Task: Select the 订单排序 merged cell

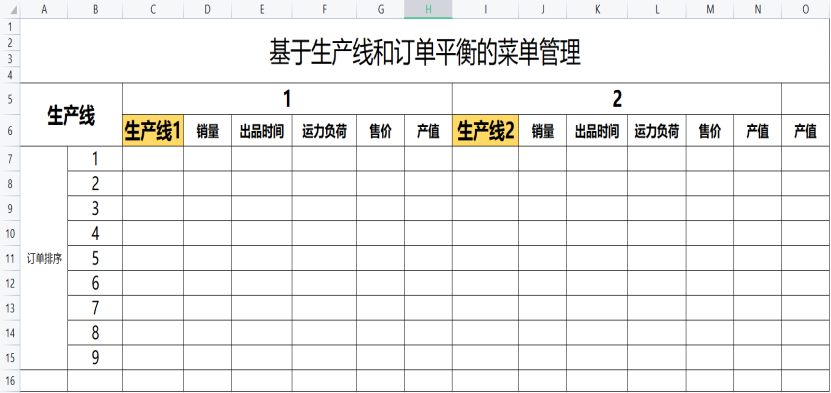Action: pos(44,258)
